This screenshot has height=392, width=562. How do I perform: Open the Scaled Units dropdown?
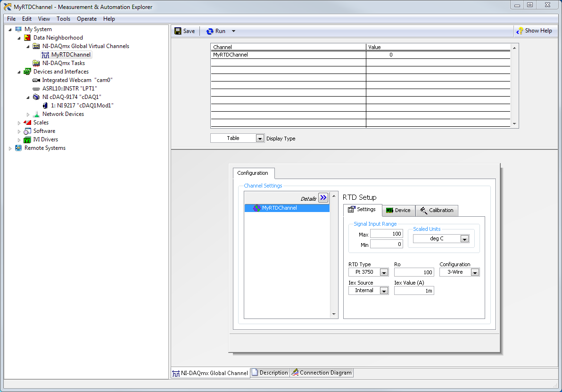(464, 239)
